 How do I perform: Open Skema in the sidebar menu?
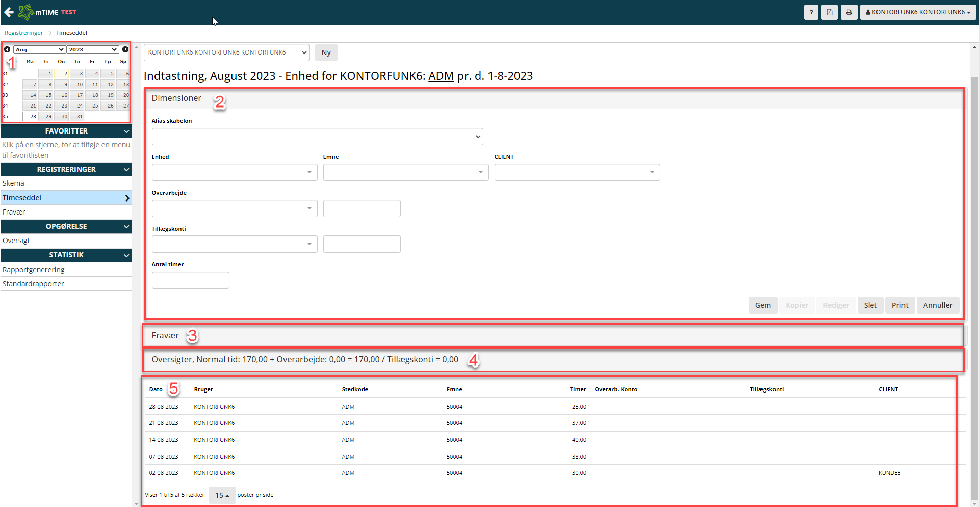click(14, 183)
